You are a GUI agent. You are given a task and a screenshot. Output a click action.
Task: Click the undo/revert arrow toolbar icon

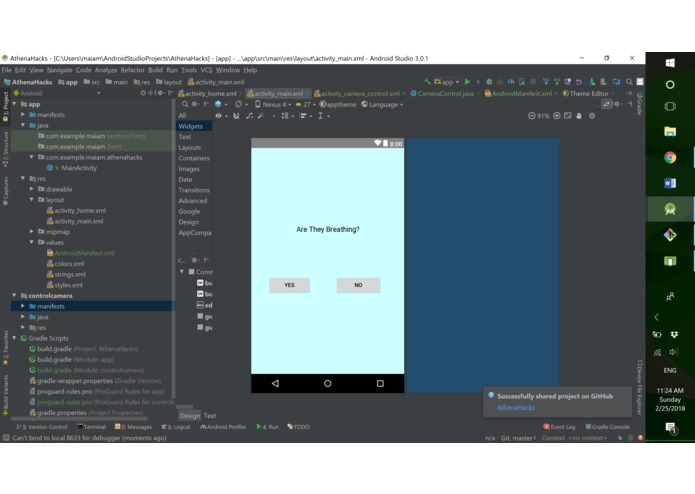click(579, 82)
